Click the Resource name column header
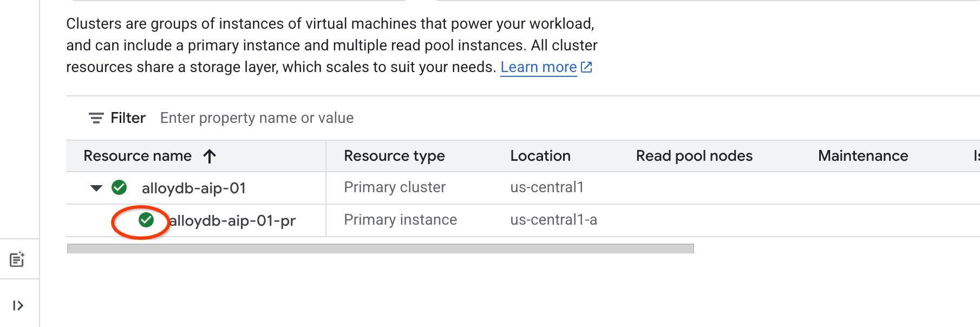Viewport: 980px width, 327px height. tap(138, 156)
